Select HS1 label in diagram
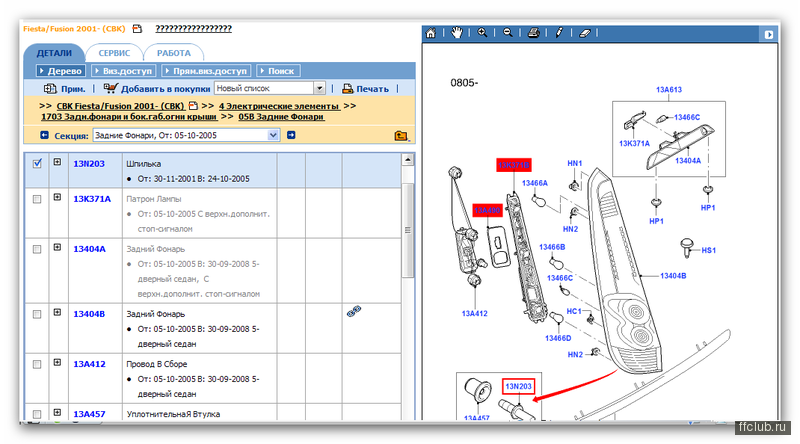Image resolution: width=800 pixels, height=444 pixels. (x=709, y=251)
